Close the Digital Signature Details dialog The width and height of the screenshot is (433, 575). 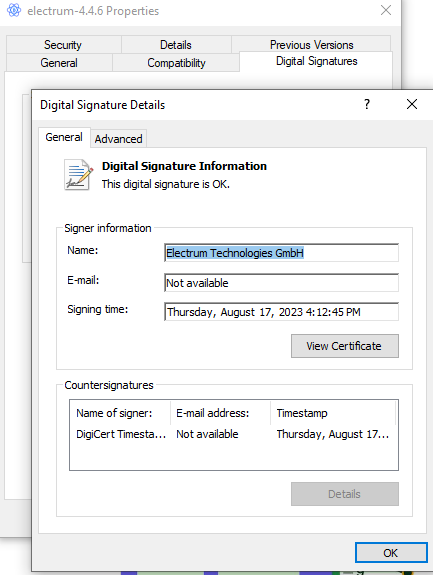coord(412,104)
